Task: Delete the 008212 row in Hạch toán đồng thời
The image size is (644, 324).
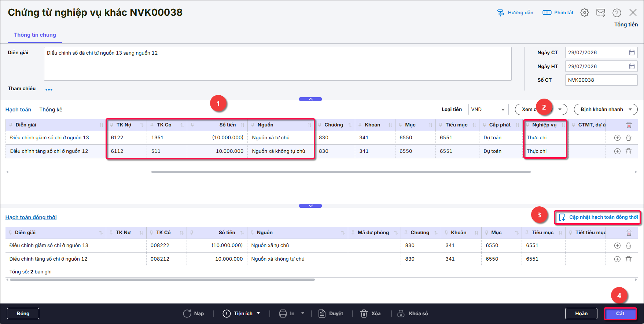Action: pos(629,259)
